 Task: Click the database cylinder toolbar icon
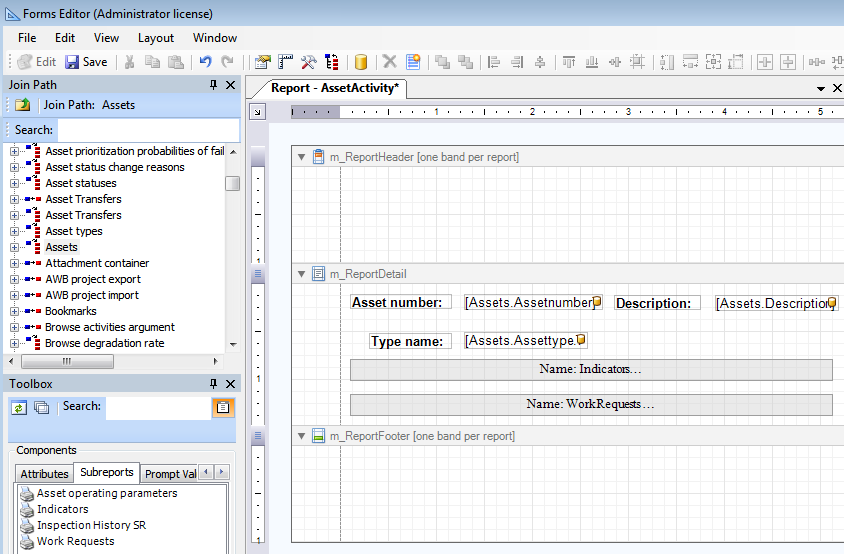pos(361,62)
